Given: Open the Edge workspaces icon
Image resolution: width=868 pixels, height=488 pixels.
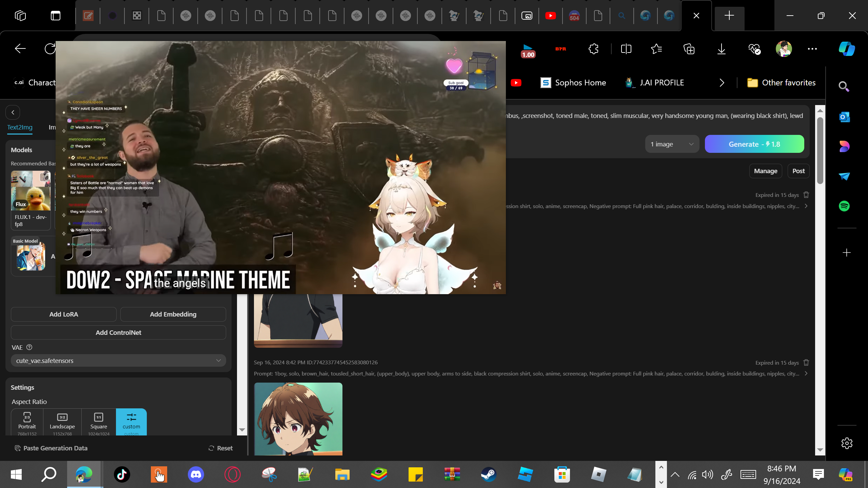Looking at the screenshot, I should click(x=20, y=16).
